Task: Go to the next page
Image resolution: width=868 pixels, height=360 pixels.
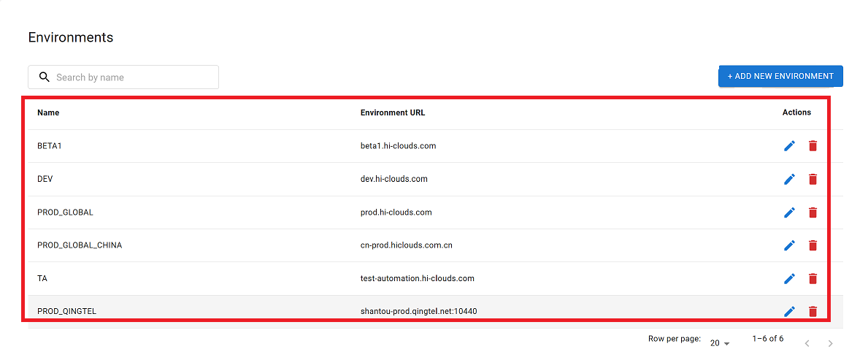Action: point(830,343)
